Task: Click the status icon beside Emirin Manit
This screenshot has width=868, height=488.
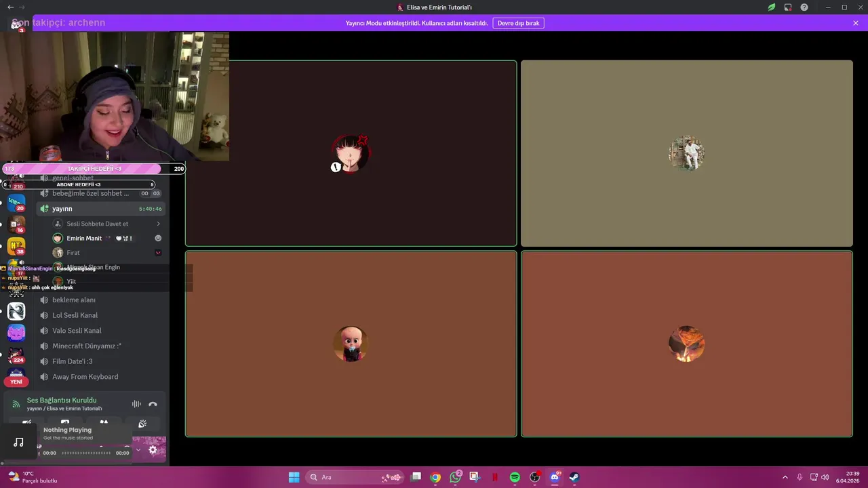Action: 158,238
